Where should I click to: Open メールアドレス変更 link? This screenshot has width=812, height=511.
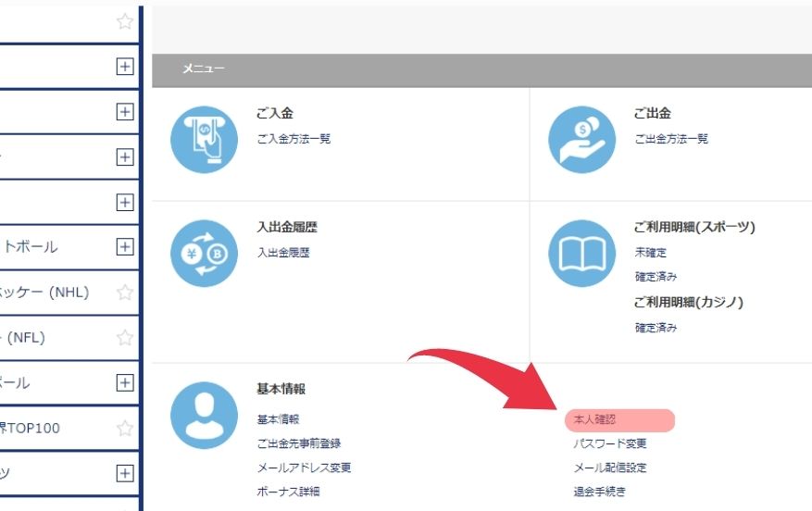pyautogui.click(x=304, y=467)
